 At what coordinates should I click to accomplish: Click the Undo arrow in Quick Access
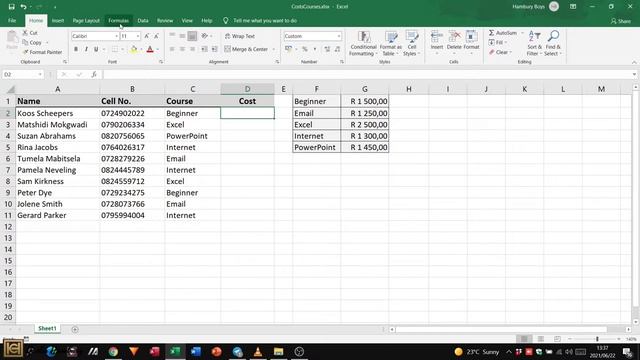click(x=24, y=7)
